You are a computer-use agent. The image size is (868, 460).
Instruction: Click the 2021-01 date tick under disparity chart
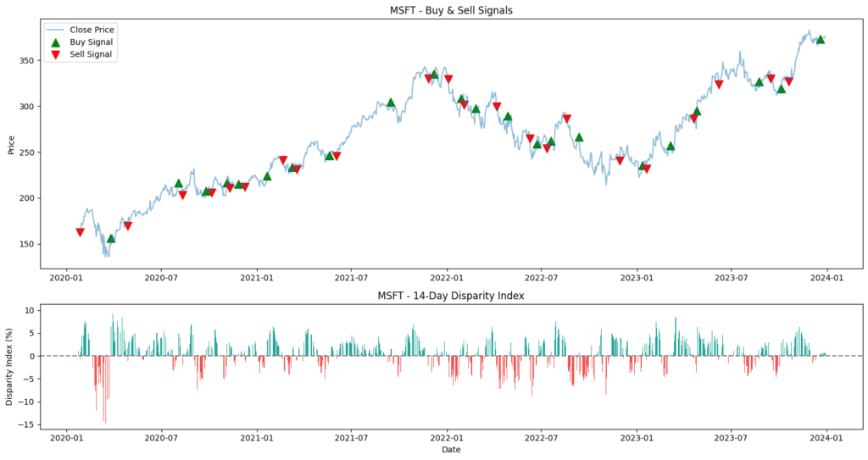(257, 438)
